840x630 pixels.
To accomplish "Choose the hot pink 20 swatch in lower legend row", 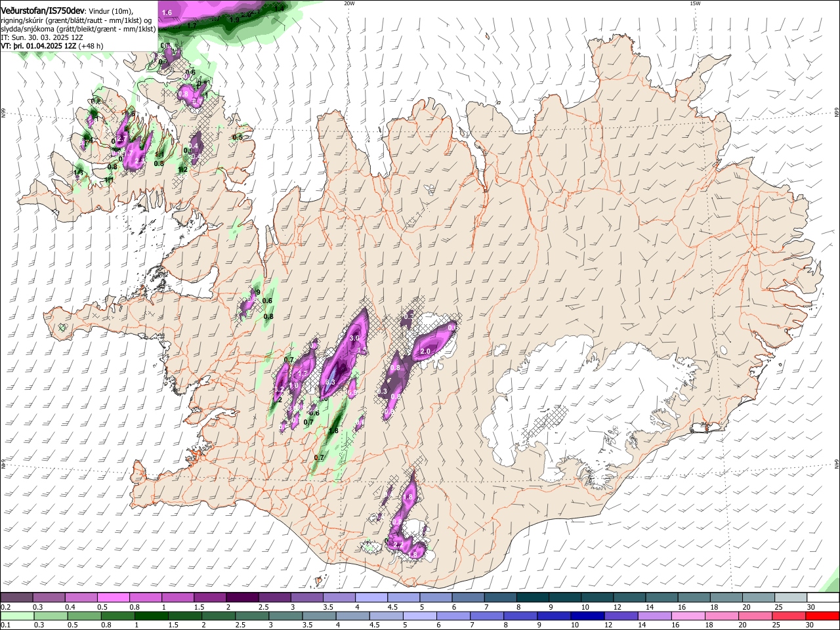I will 756,616.
